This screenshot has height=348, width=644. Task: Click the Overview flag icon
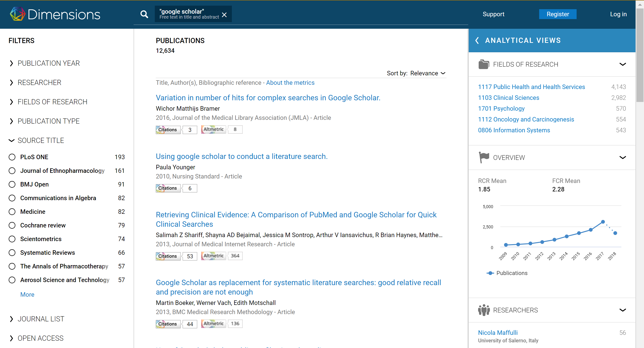(484, 157)
